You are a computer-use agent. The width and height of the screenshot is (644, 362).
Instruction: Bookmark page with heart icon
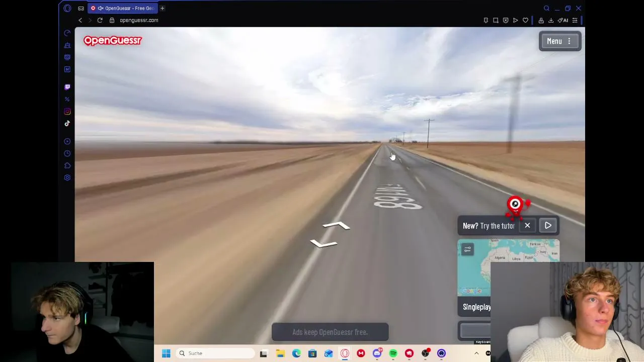coord(526,20)
